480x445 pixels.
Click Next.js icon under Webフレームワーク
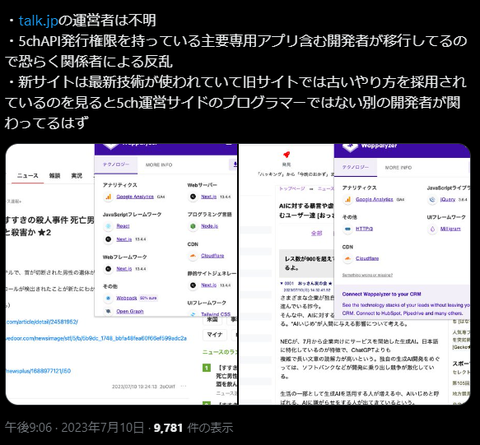[108, 269]
